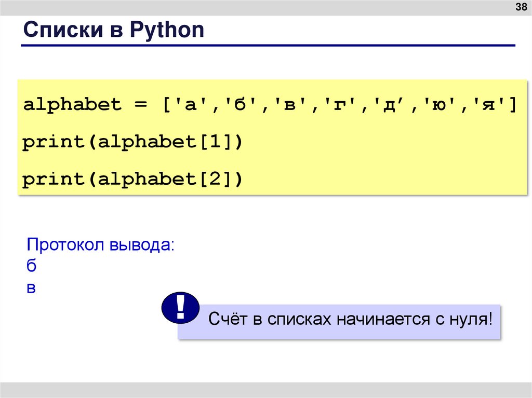Click the callout "Счёт в списках начинается с нуля!"
This screenshot has width=532, height=398.
click(350, 319)
